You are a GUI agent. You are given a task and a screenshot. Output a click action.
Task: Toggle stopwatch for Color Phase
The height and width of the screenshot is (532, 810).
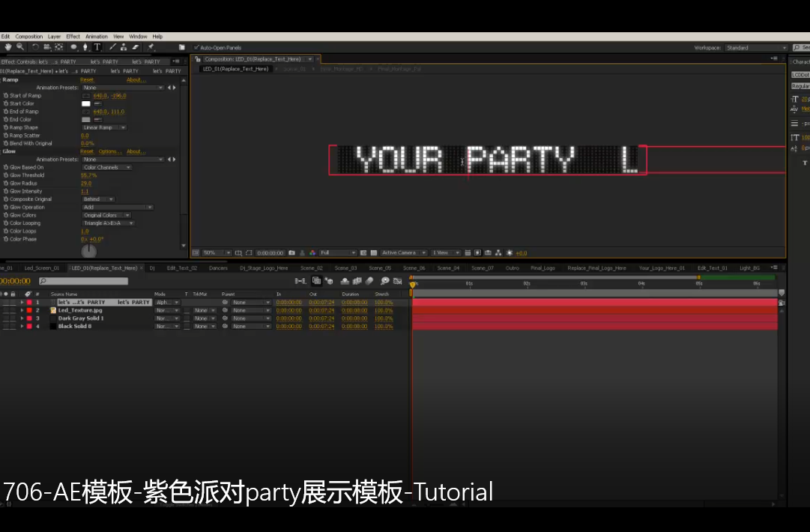click(x=6, y=239)
